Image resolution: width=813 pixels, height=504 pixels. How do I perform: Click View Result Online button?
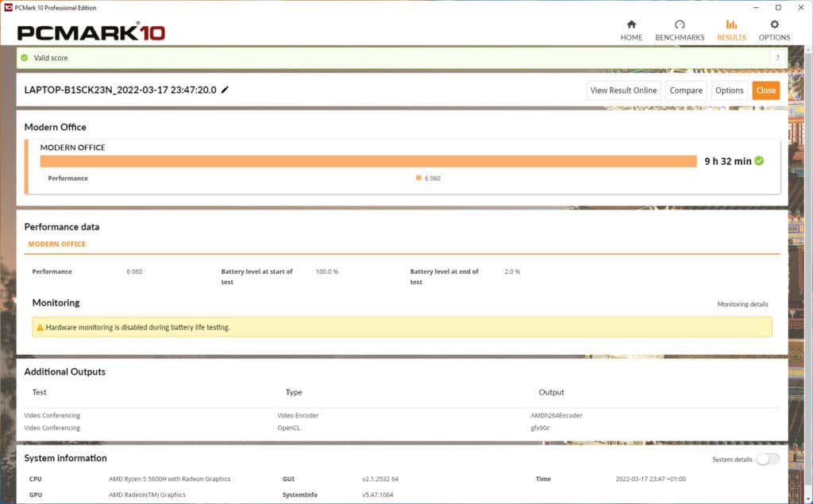coord(623,90)
